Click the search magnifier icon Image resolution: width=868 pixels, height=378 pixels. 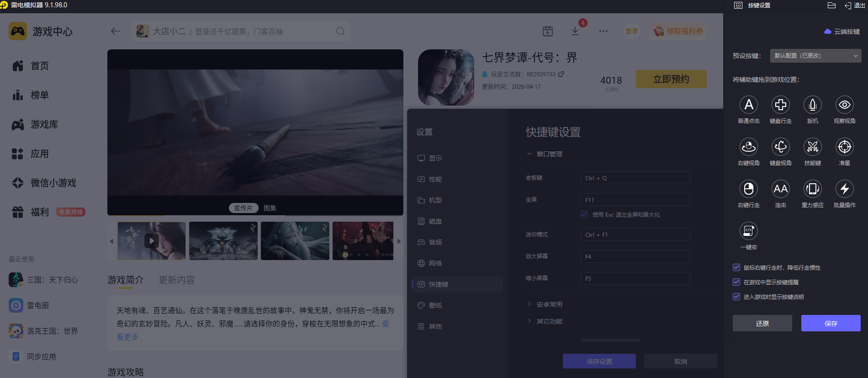(x=340, y=31)
